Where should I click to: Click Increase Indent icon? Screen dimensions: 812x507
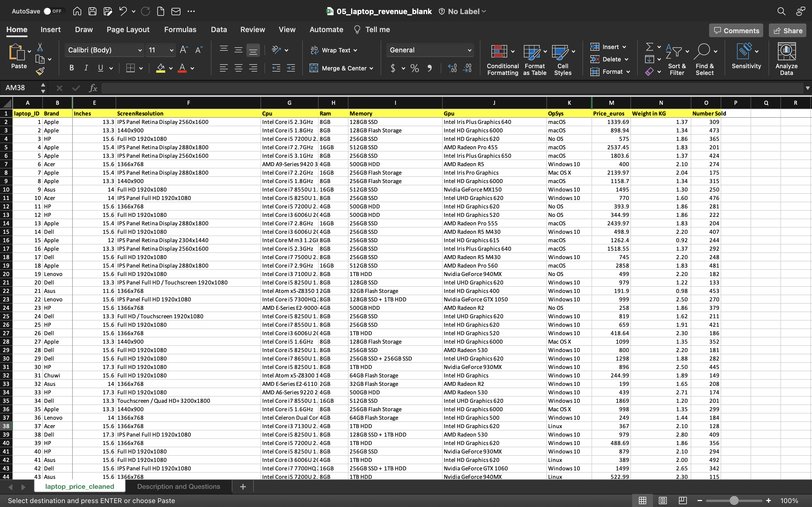pos(291,68)
